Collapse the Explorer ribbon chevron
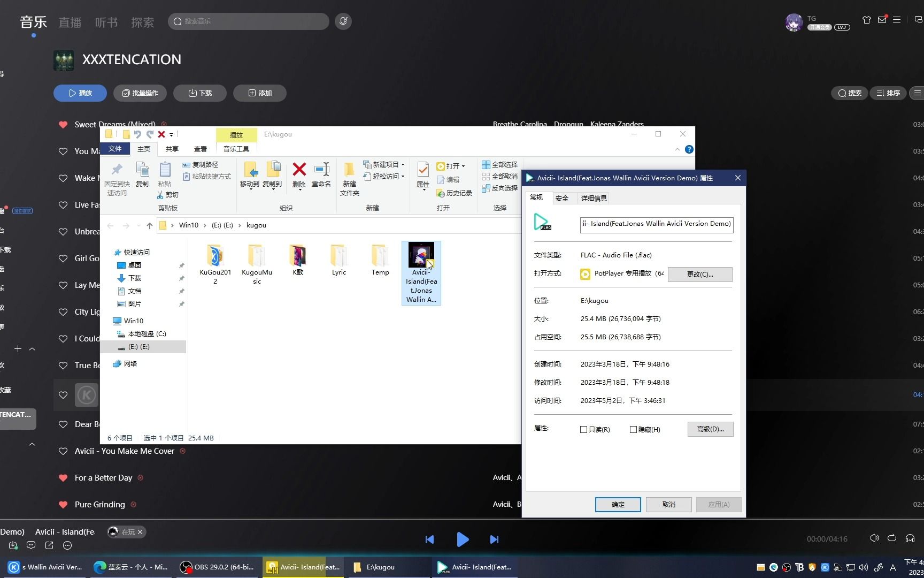924x578 pixels. [677, 149]
